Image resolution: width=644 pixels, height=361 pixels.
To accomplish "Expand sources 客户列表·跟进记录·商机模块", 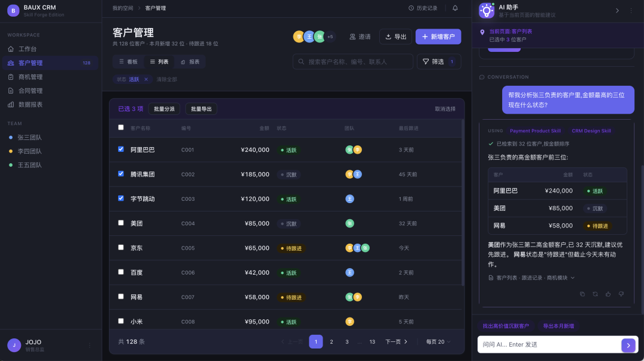I will pyautogui.click(x=531, y=278).
